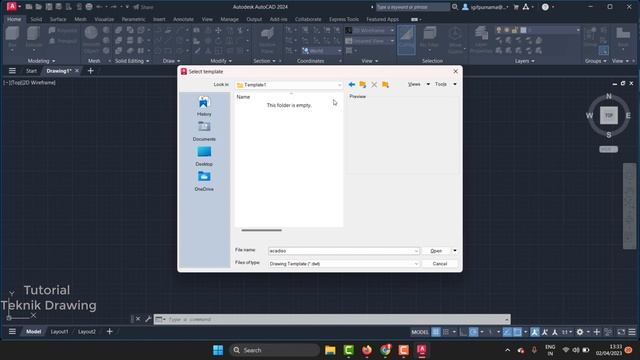This screenshot has width=640, height=360.
Task: Open the History location in dialog sidebar
Action: [x=204, y=106]
